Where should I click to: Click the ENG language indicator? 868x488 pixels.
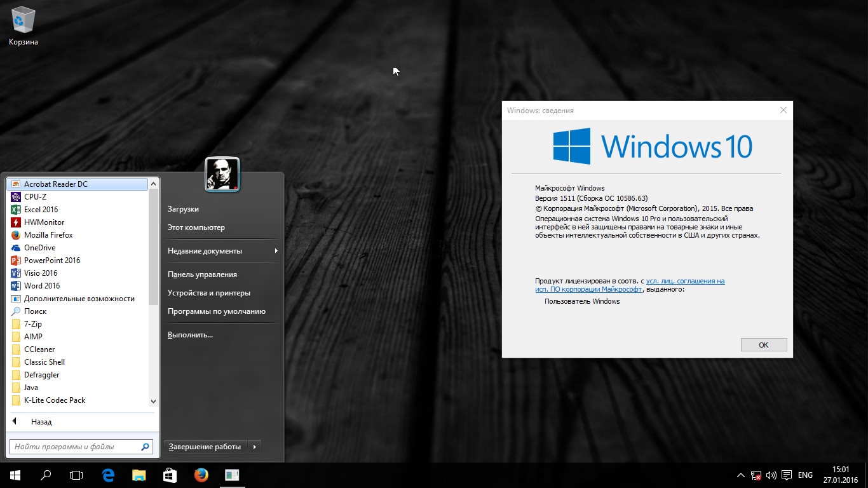click(805, 475)
